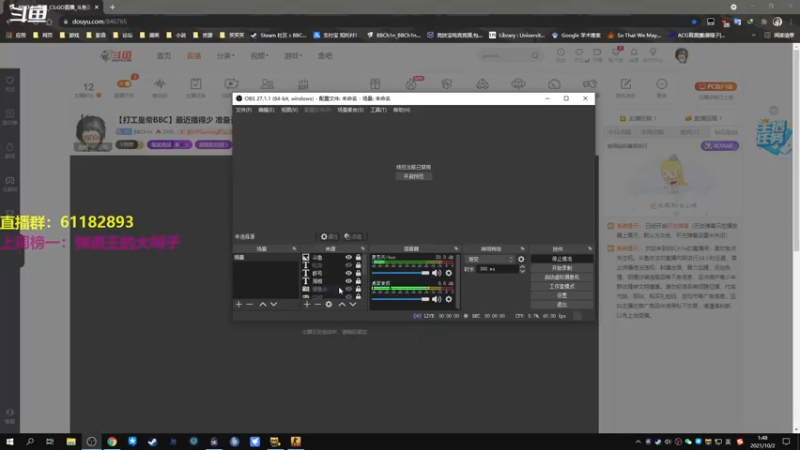Unlock the 斗鱼 source lock icon

[358, 258]
